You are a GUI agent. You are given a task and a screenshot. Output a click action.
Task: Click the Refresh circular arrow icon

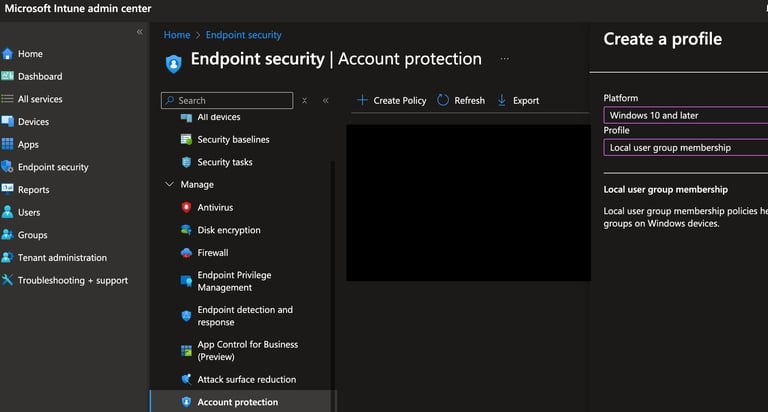[x=443, y=100]
